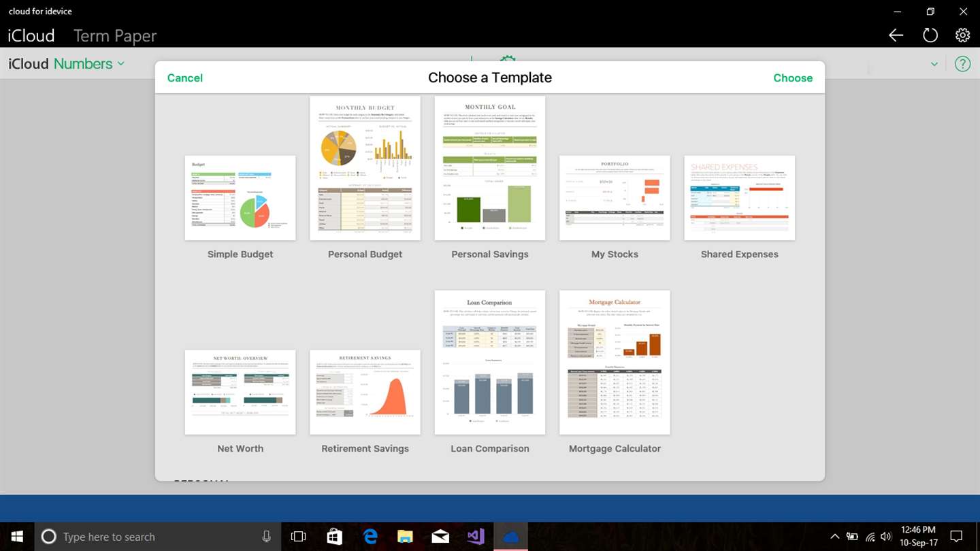Open Task View on the taskbar
This screenshot has width=980, height=551.
pyautogui.click(x=298, y=537)
